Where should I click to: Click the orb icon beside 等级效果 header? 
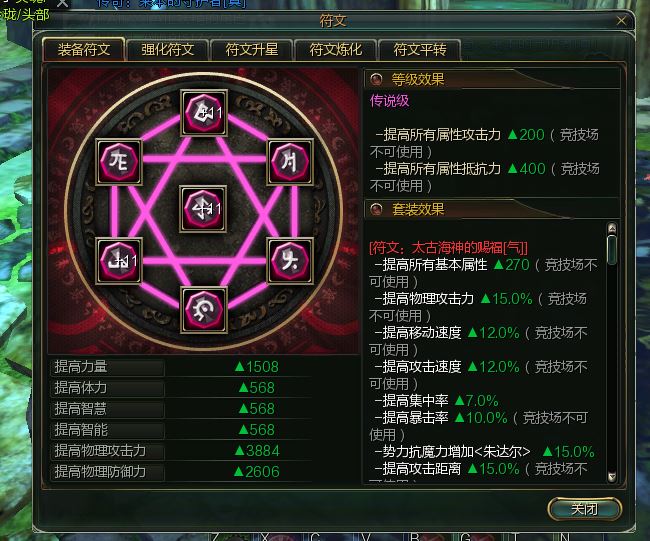(x=376, y=79)
